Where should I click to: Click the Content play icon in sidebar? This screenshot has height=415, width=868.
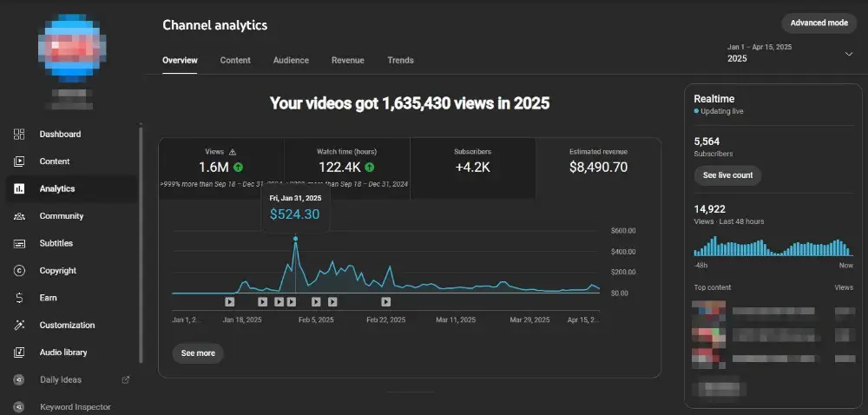click(19, 161)
